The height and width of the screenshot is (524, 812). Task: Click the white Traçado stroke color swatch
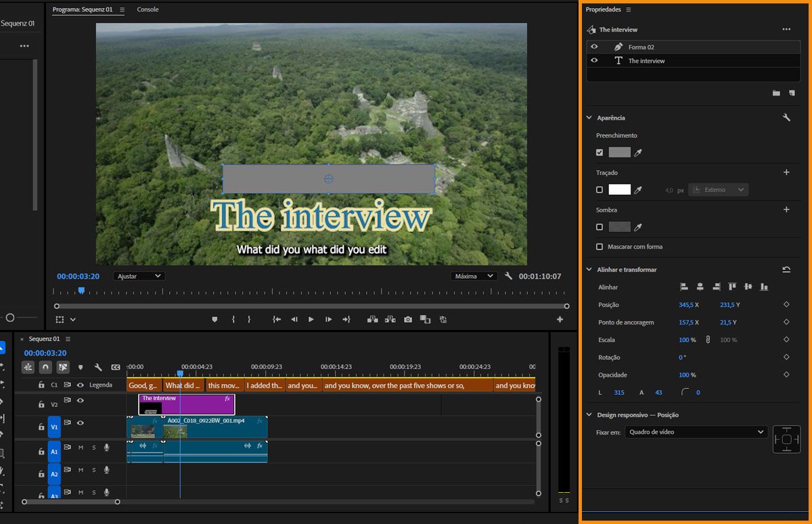pos(619,190)
